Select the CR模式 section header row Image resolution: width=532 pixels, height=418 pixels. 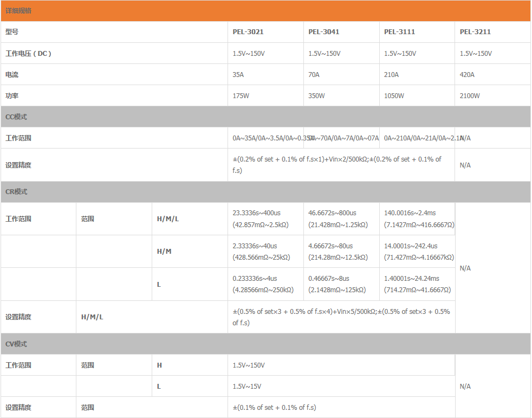pos(265,192)
